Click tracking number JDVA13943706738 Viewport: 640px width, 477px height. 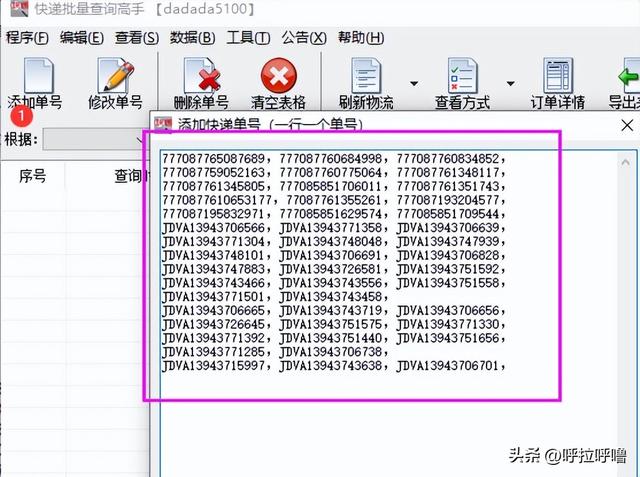pyautogui.click(x=331, y=352)
